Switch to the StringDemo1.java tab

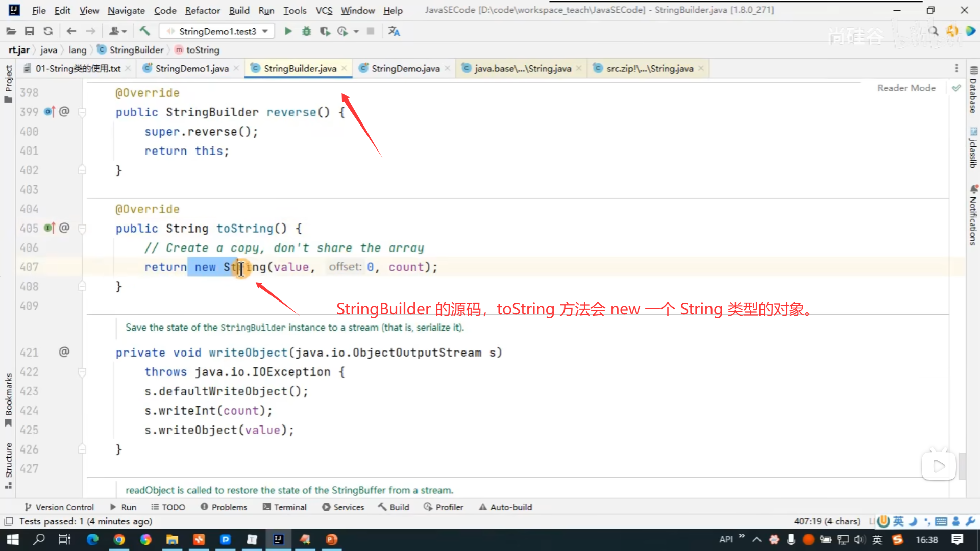(191, 68)
